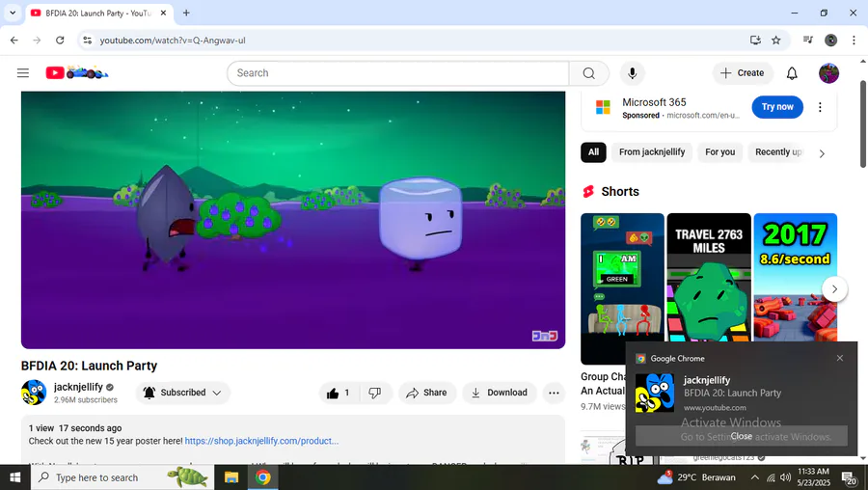Click the YouTube search input field
This screenshot has height=490, width=868.
click(x=398, y=73)
